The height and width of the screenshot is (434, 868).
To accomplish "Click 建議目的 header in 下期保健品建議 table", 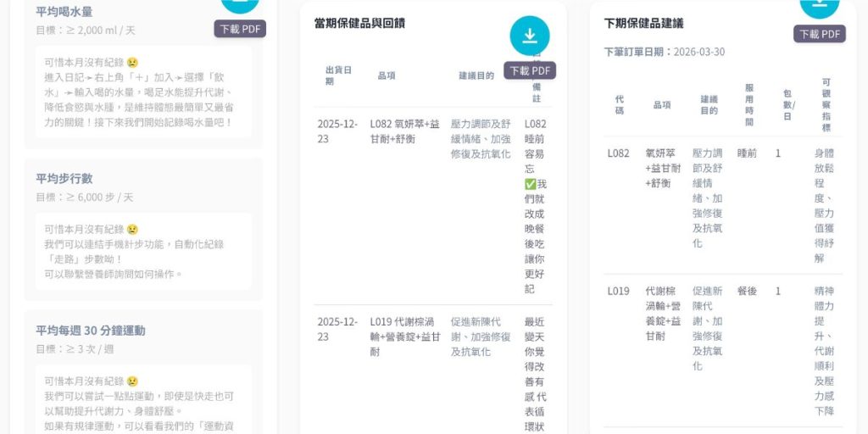I will (709, 104).
